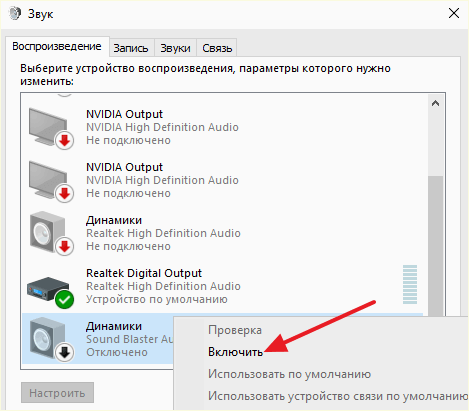Go to the Связь tab
Image resolution: width=469 pixels, height=411 pixels.
(217, 48)
